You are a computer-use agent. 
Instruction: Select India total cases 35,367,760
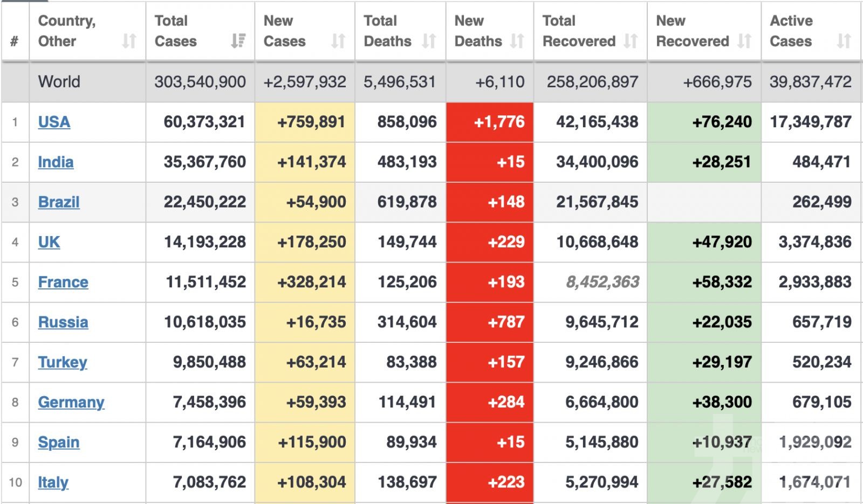point(204,162)
